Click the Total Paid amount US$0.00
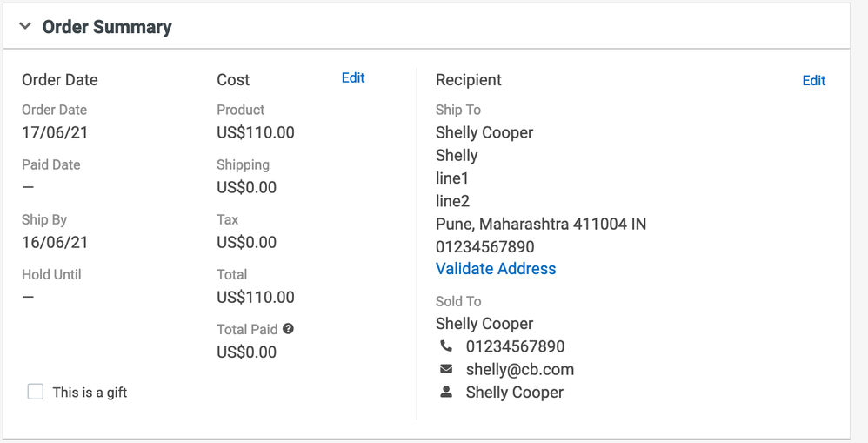Viewport: 868px width, 443px height. pyautogui.click(x=247, y=352)
